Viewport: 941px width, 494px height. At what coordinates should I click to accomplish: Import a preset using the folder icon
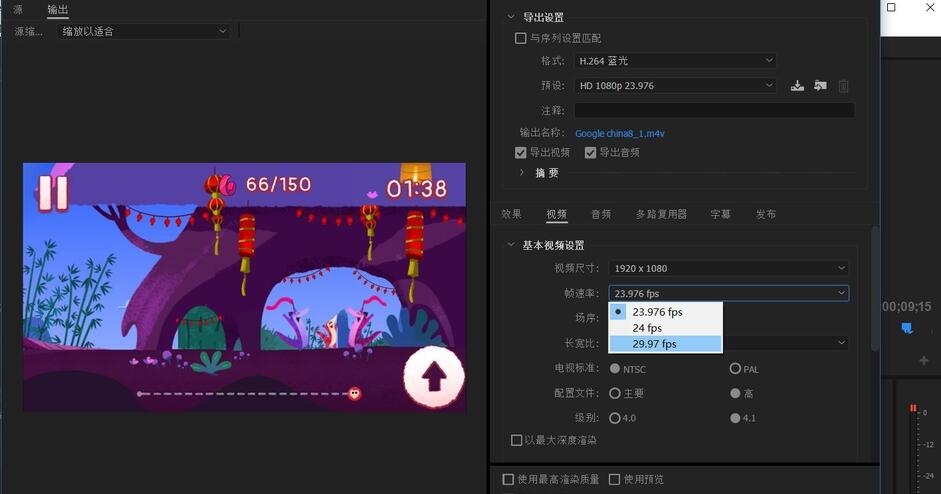coord(820,86)
